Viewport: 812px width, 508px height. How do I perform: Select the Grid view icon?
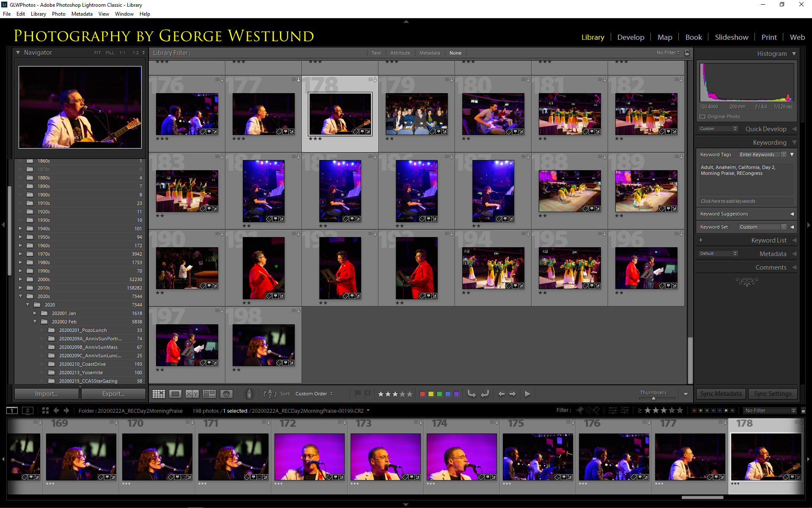(159, 394)
